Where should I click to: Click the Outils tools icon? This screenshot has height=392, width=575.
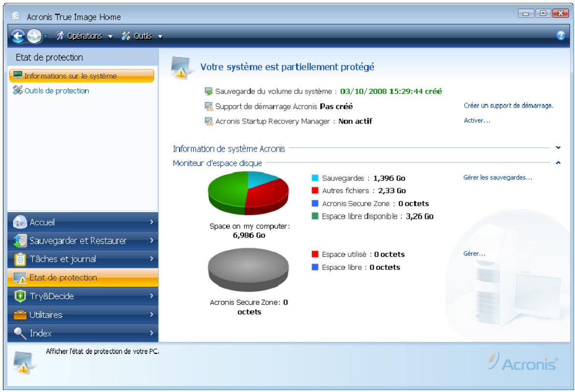tap(126, 36)
